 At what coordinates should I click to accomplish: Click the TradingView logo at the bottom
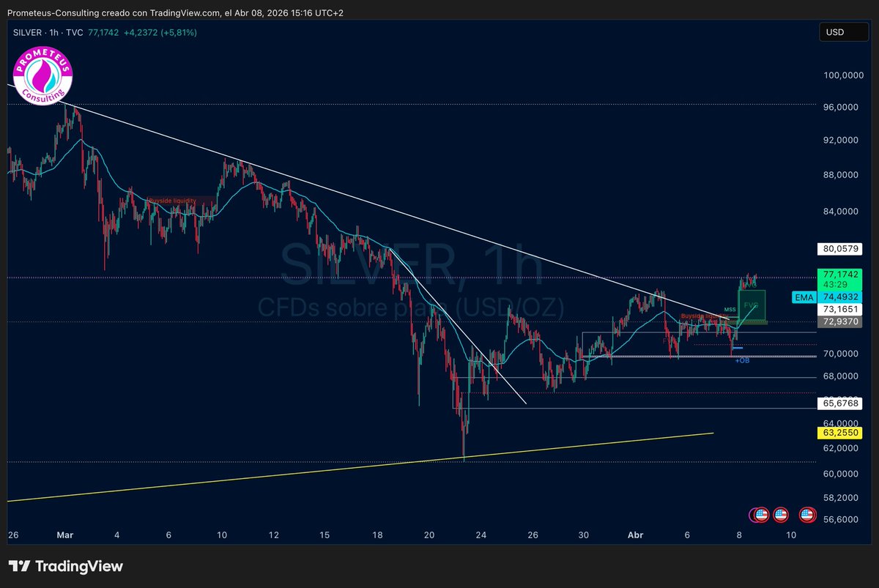tap(65, 566)
